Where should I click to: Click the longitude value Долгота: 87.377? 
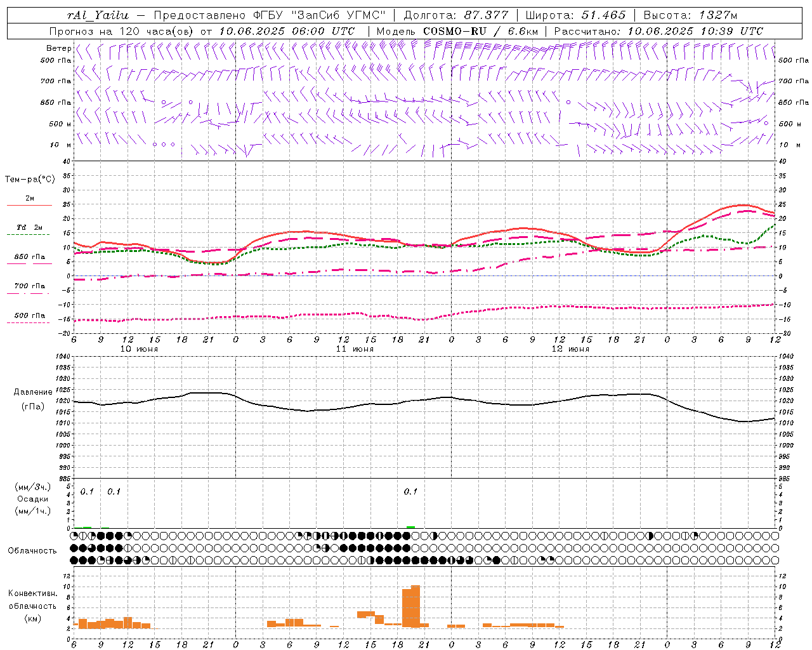point(455,15)
